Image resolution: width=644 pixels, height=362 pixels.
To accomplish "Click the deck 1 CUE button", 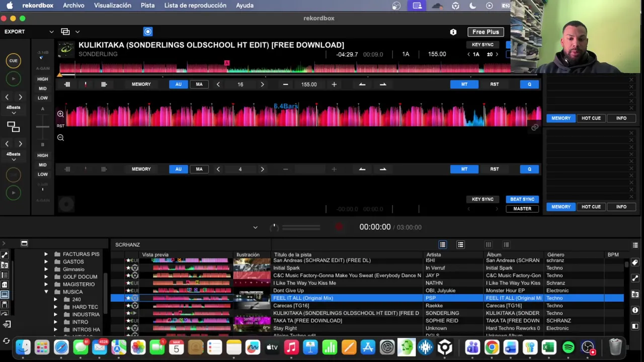I will coord(14,61).
